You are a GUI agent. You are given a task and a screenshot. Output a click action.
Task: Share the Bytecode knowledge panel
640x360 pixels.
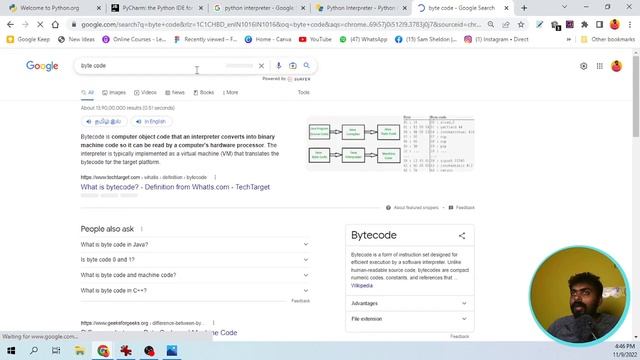[x=462, y=236]
